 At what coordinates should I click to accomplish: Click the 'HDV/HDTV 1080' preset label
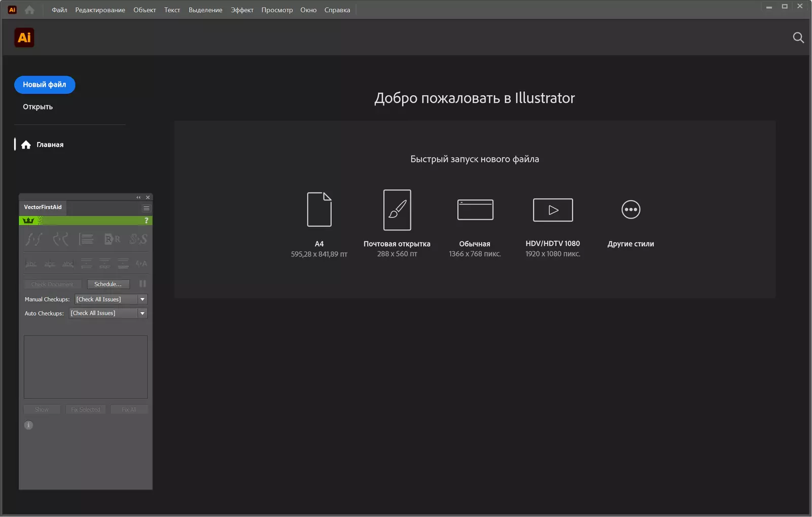tap(553, 243)
